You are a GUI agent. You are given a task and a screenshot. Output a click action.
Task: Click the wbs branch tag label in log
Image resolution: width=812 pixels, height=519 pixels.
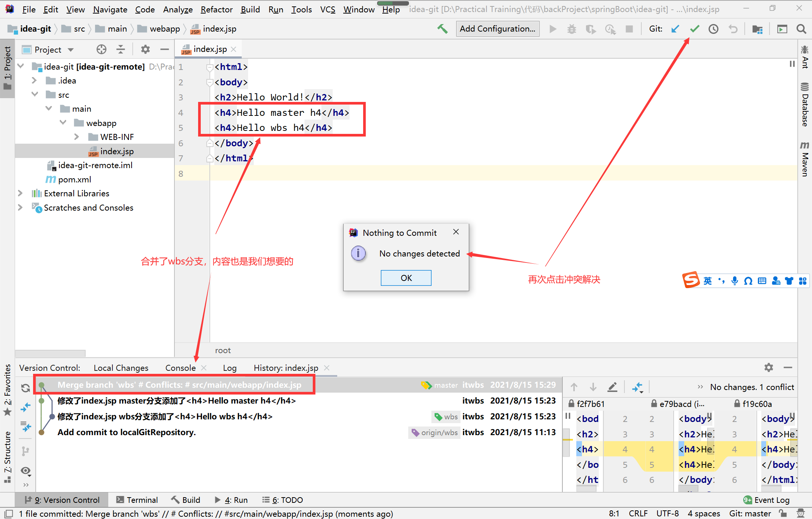[x=446, y=416]
